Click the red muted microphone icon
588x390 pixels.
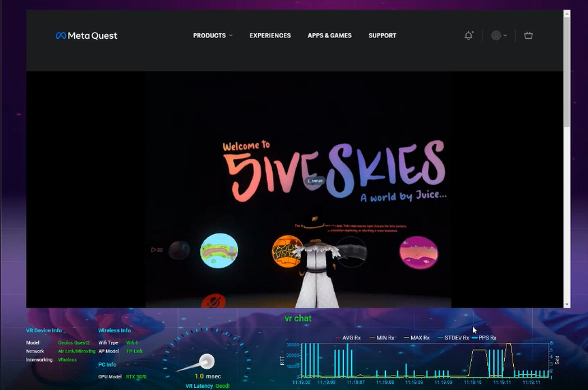[x=214, y=301]
